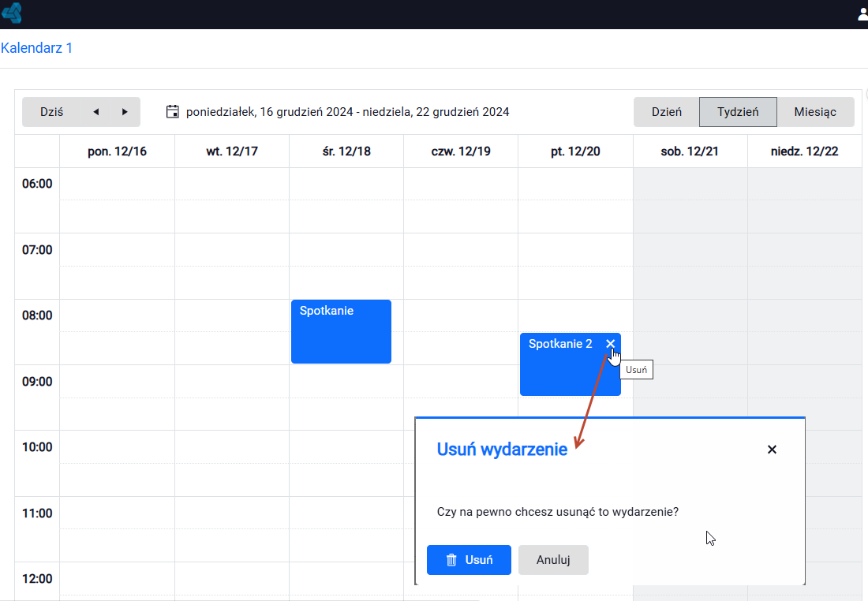
Task: Switch to Dzień view
Action: pyautogui.click(x=667, y=112)
